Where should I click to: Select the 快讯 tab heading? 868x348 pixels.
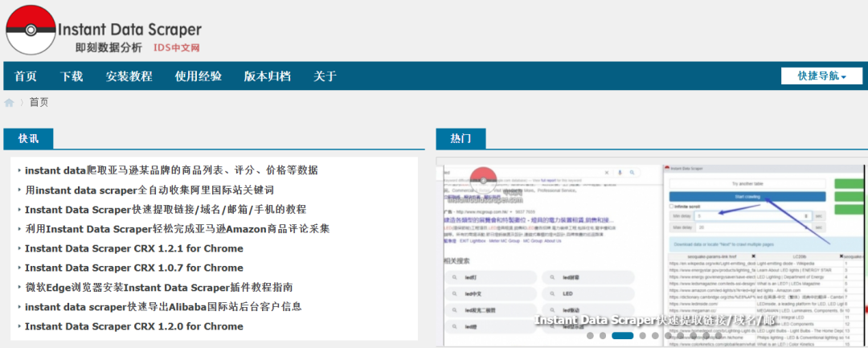[x=28, y=139]
